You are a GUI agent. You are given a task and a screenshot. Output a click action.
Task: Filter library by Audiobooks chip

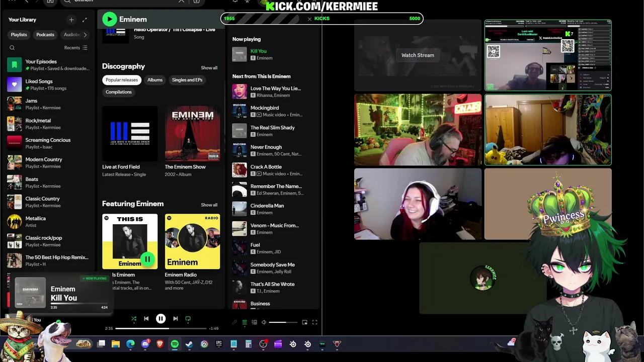pyautogui.click(x=71, y=35)
